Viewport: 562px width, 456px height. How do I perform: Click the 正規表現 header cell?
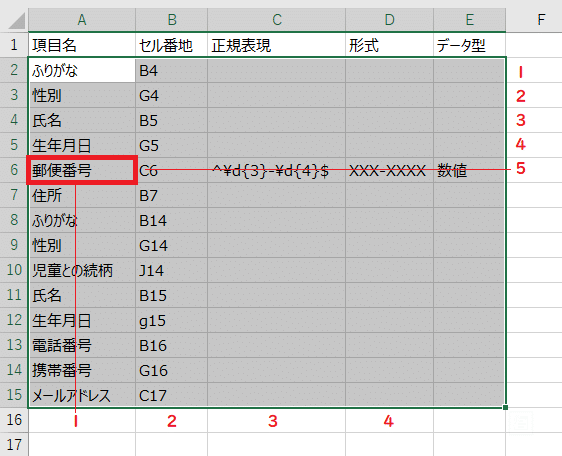coord(276,45)
